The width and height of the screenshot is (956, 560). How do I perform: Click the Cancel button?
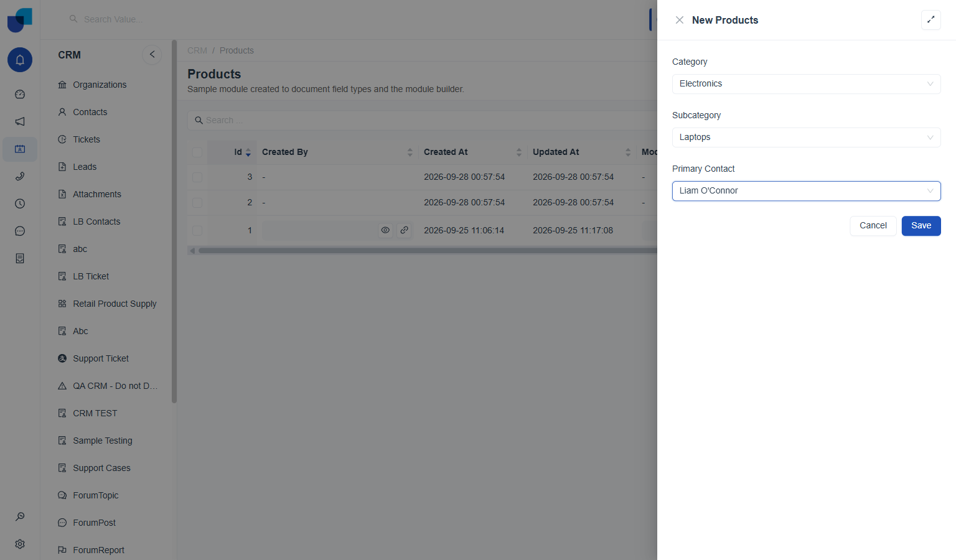coord(873,226)
